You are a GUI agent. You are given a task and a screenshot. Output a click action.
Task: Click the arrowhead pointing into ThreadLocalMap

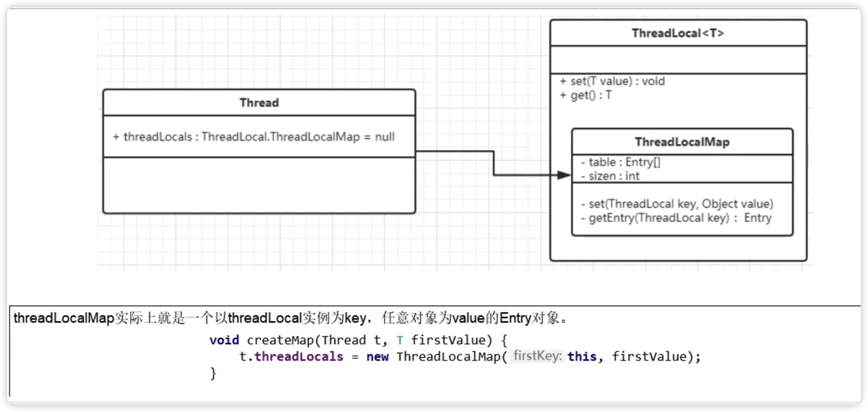564,175
